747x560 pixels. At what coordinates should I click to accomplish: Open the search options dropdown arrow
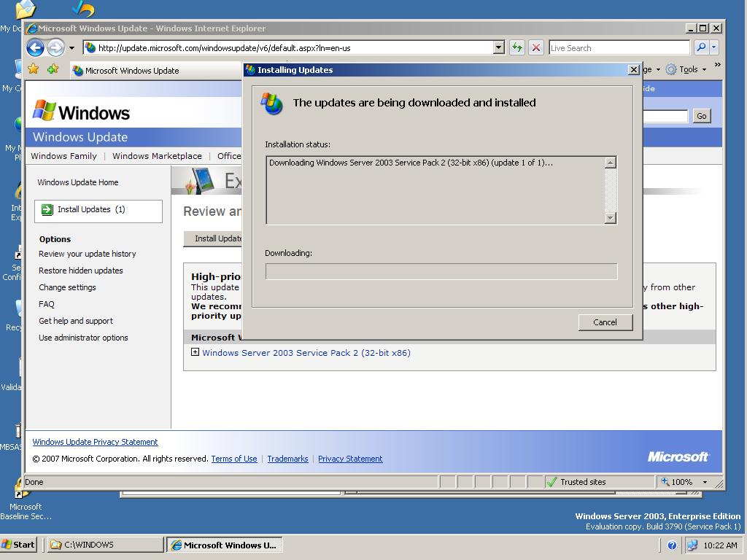tap(713, 47)
